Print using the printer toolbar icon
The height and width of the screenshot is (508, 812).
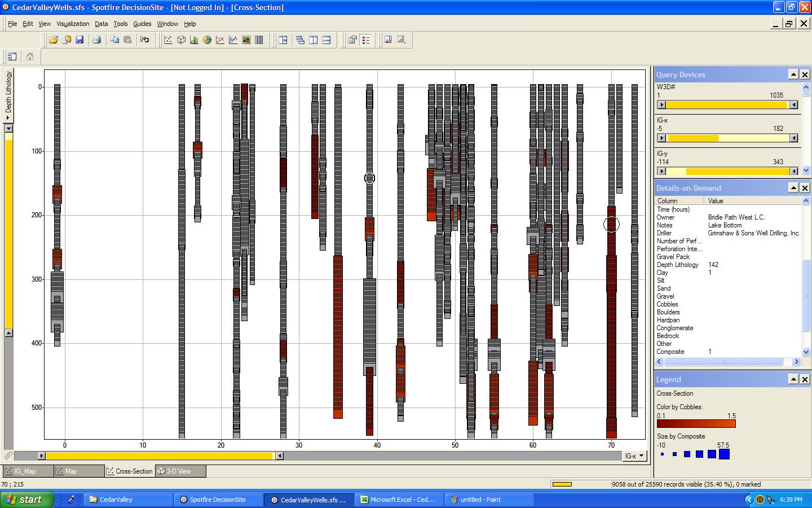96,40
